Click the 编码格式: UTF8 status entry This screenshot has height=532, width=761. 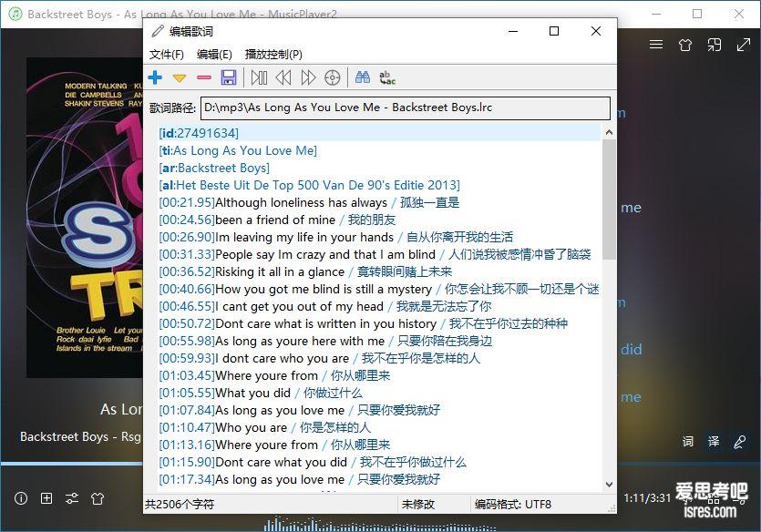click(513, 505)
